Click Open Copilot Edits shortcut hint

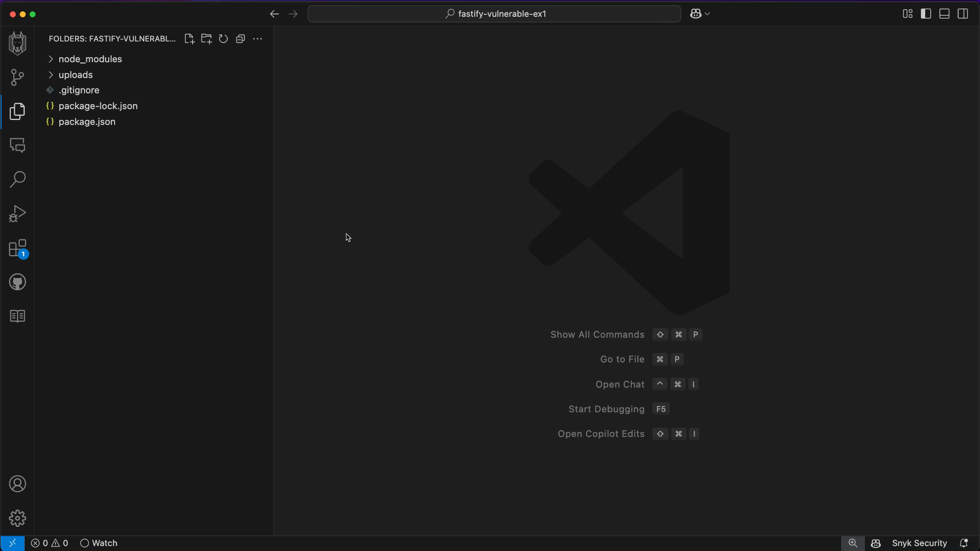[628, 433]
